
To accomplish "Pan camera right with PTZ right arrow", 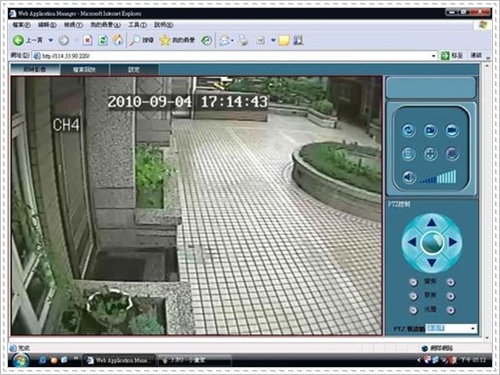I will coord(453,242).
